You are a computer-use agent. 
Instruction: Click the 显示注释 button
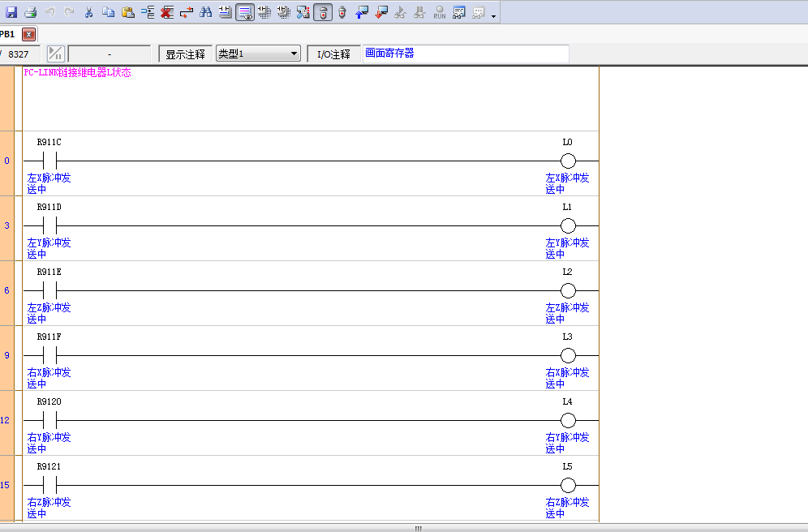pyautogui.click(x=185, y=54)
